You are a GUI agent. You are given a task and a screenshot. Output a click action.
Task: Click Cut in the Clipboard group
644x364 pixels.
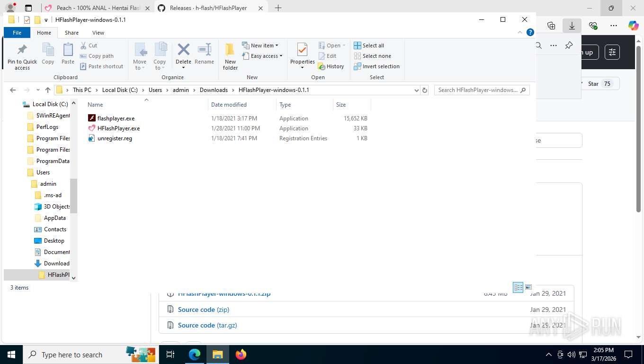click(x=89, y=45)
